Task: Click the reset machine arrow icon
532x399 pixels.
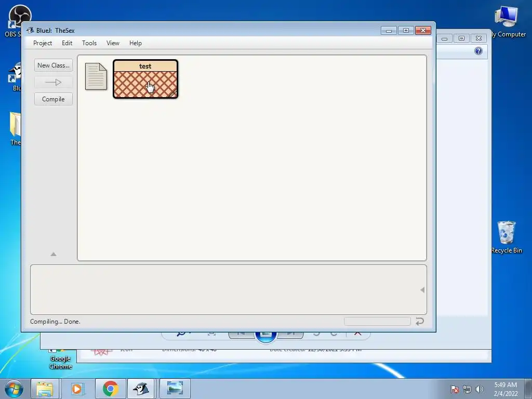Action: click(x=420, y=321)
